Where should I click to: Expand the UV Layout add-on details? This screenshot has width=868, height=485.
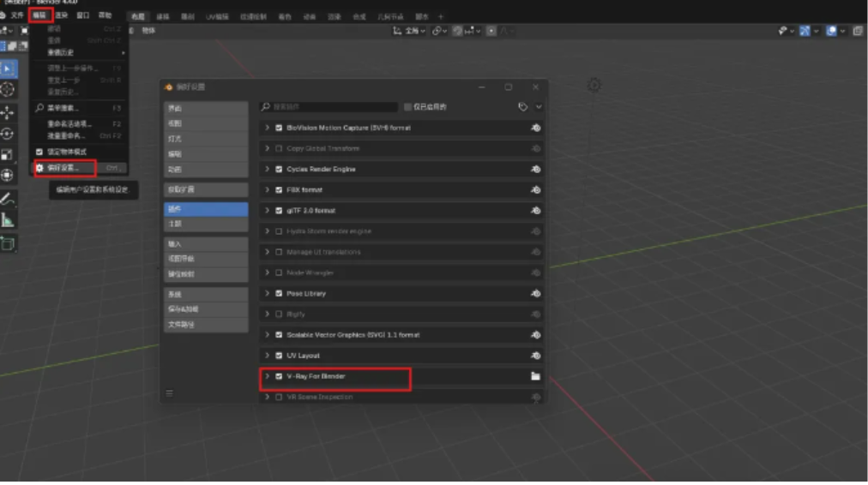(x=267, y=356)
